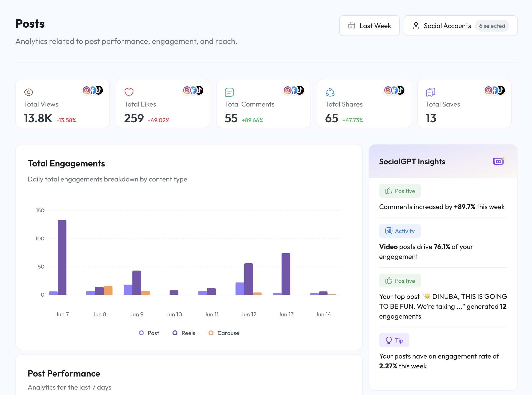532x395 pixels.
Task: Click the -13.58% views change
Action: click(x=66, y=120)
